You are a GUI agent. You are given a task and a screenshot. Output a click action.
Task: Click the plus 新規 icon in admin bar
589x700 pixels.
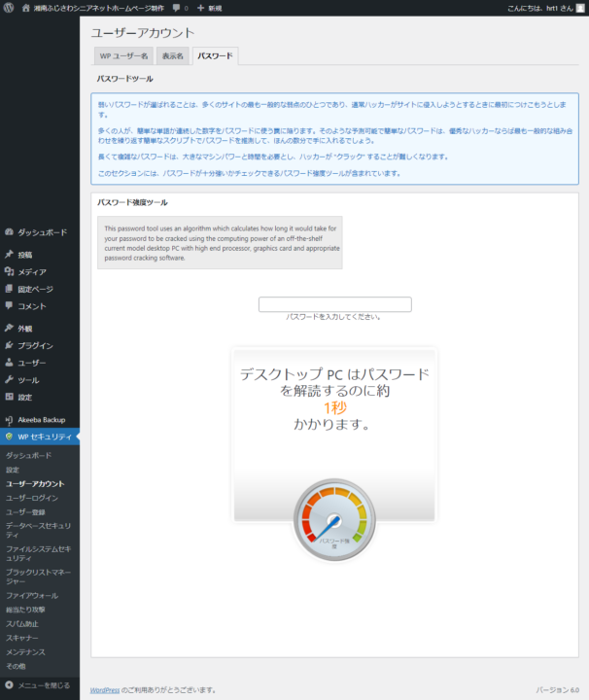click(x=201, y=8)
